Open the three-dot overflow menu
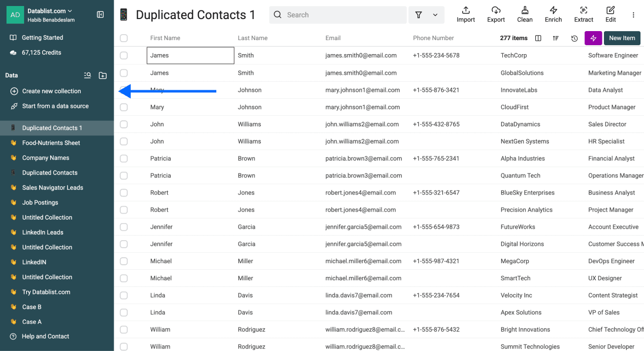This screenshot has height=351, width=644. point(633,15)
